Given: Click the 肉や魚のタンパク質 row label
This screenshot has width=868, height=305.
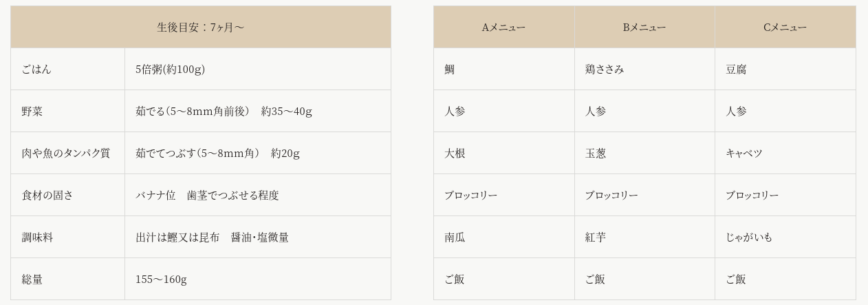Looking at the screenshot, I should 67,153.
